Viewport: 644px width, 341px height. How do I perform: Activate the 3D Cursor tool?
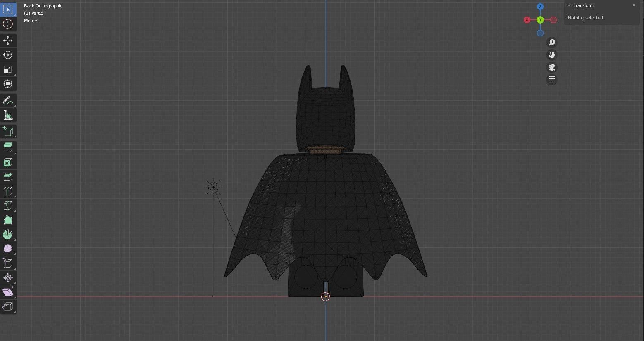8,24
